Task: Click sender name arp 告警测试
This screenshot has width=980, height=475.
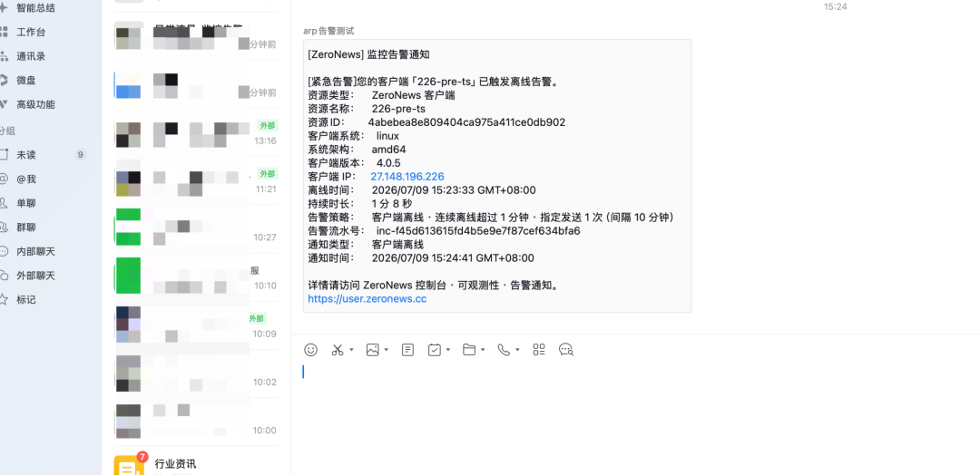Action: (x=328, y=31)
